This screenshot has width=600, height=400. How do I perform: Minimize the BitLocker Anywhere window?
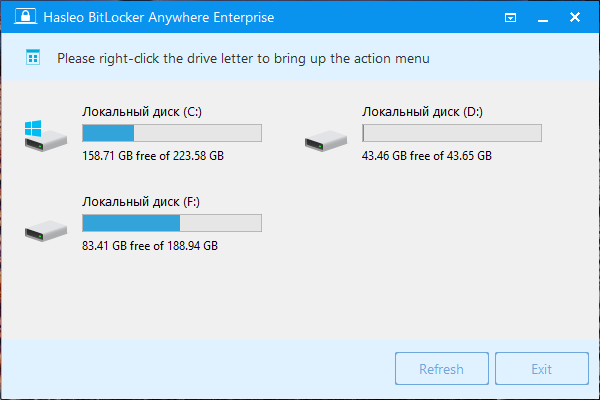[545, 18]
